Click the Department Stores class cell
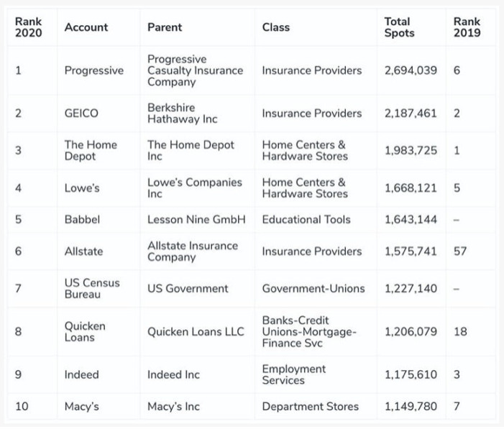504x429 pixels. 310,407
